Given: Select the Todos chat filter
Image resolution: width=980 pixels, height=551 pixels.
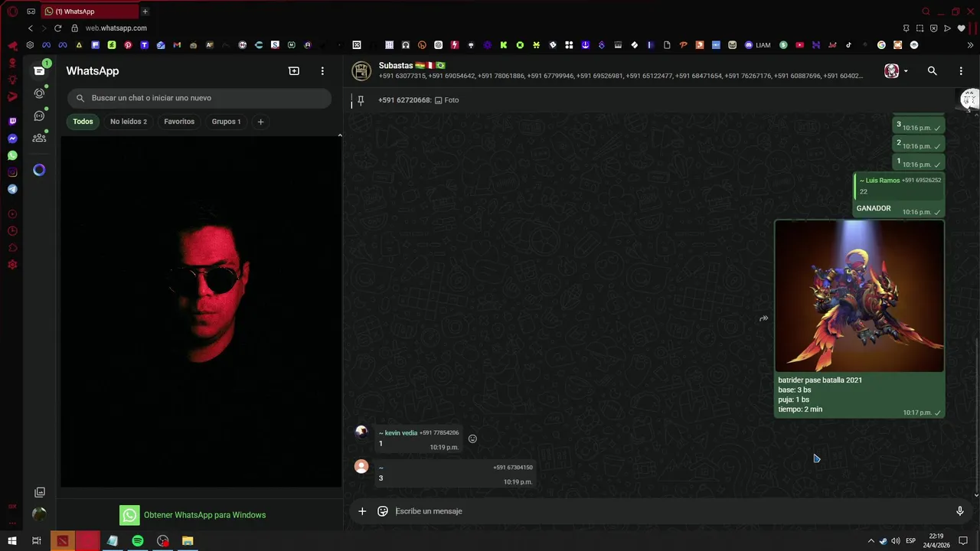Looking at the screenshot, I should click(83, 122).
